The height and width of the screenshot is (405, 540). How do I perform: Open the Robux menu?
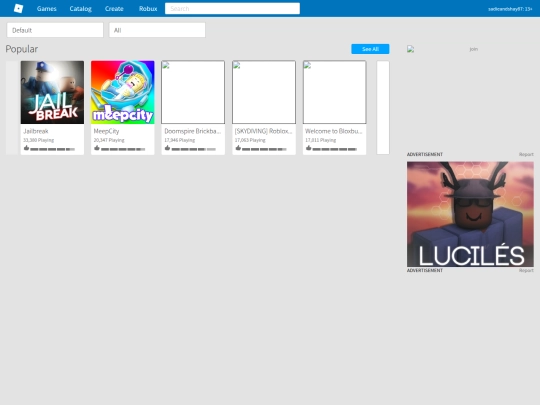148,9
